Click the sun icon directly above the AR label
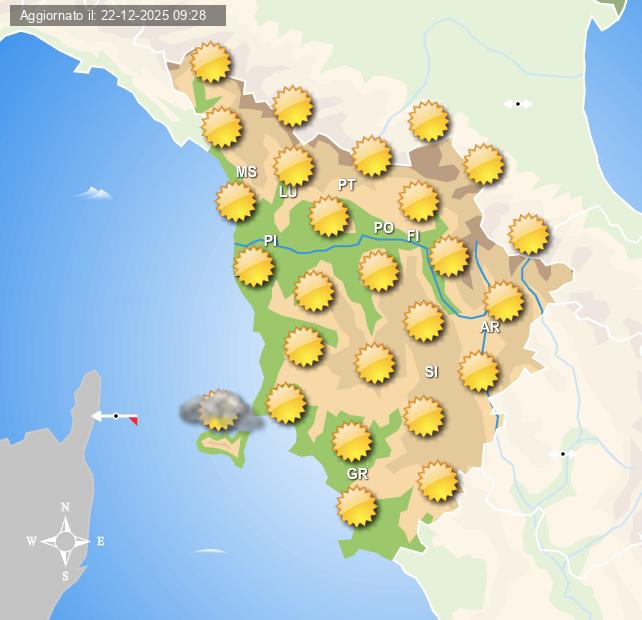This screenshot has width=642, height=620. click(x=503, y=301)
